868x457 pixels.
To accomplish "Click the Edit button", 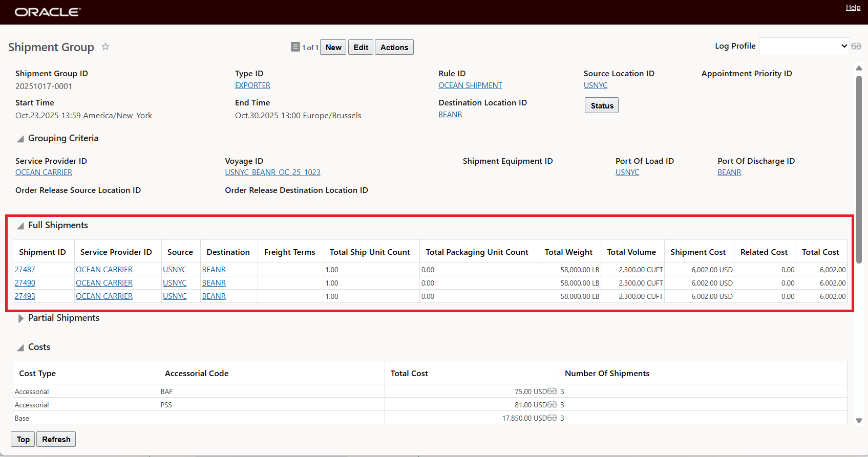I will tap(361, 47).
